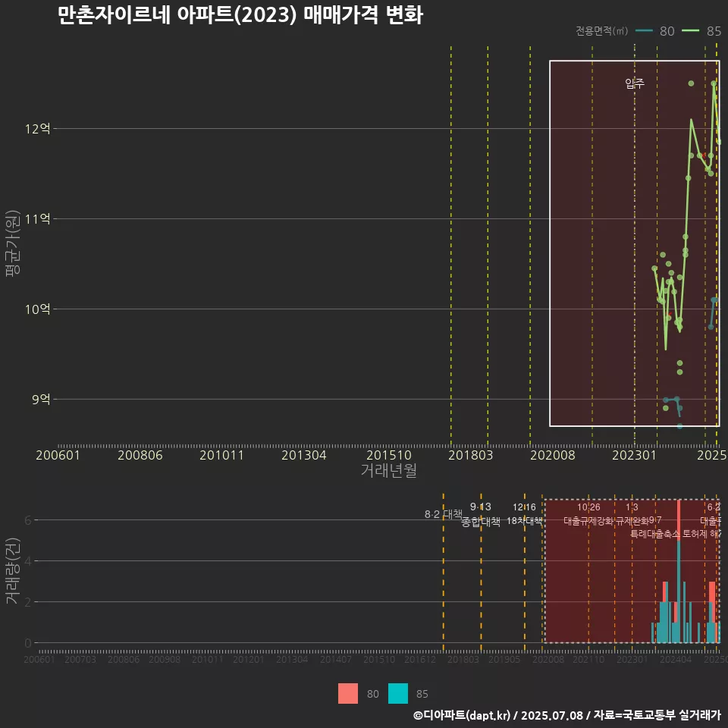
Task: Click the 대출규제강화 policy label
Action: (588, 520)
